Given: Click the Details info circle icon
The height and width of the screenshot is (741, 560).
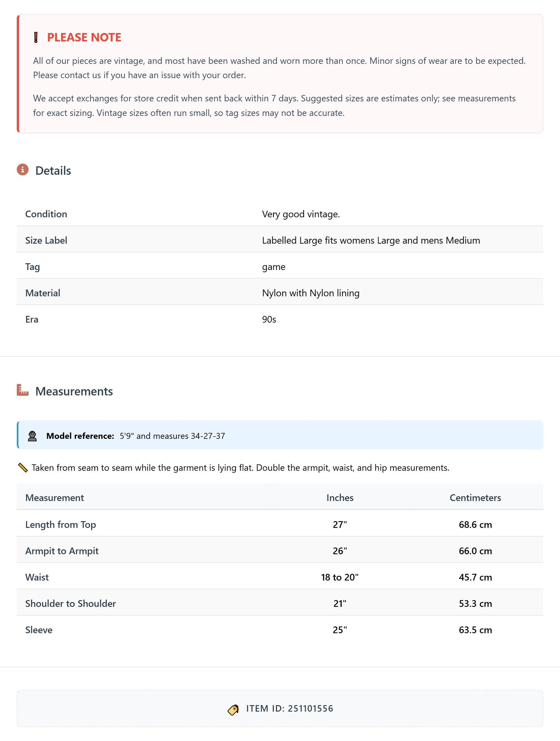Looking at the screenshot, I should [x=23, y=170].
